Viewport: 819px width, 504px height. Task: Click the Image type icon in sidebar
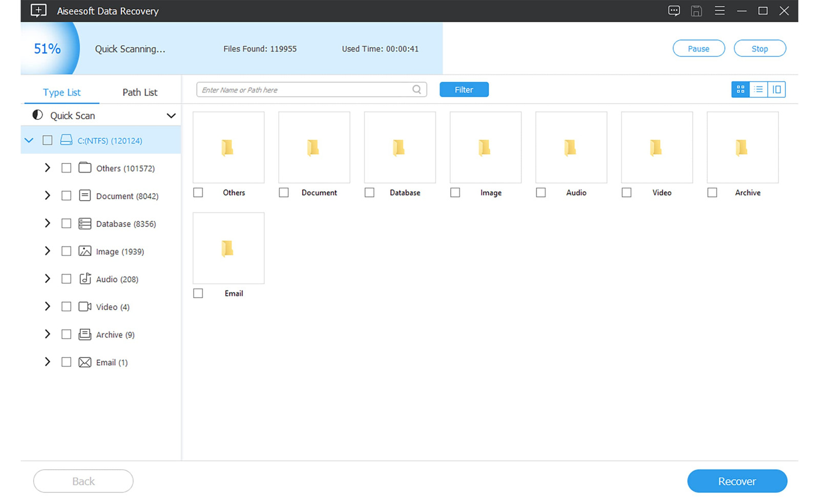coord(85,251)
